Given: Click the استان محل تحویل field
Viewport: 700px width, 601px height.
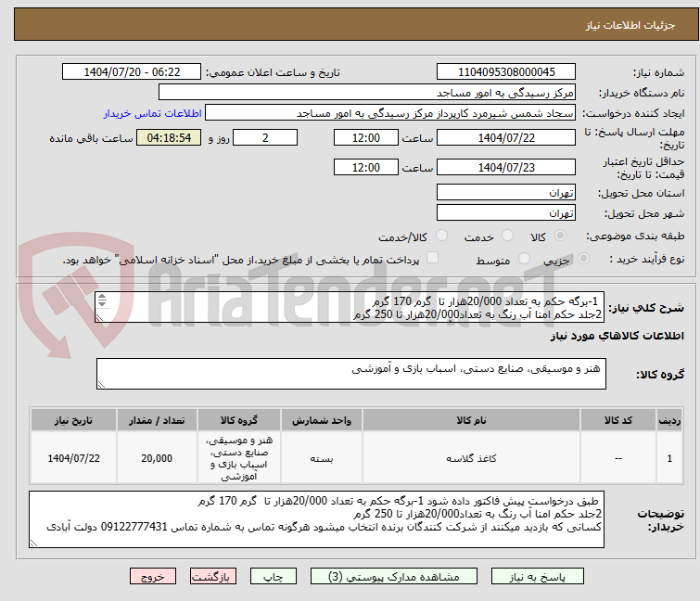Looking at the screenshot, I should tap(506, 192).
